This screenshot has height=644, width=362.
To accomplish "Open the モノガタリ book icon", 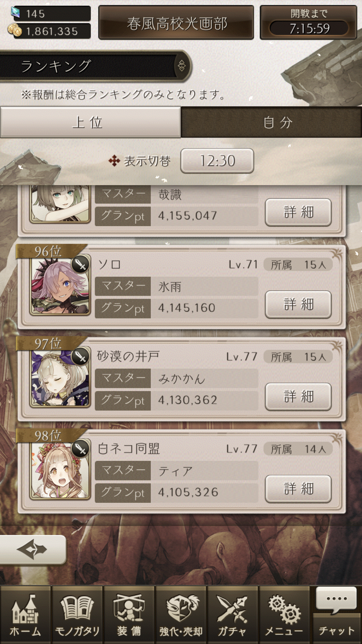I will click(x=77, y=615).
